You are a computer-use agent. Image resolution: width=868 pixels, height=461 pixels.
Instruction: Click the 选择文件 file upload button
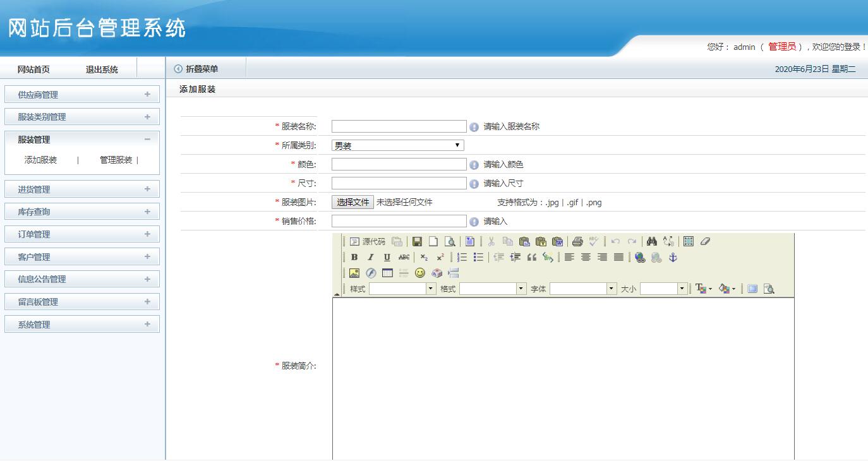[353, 203]
